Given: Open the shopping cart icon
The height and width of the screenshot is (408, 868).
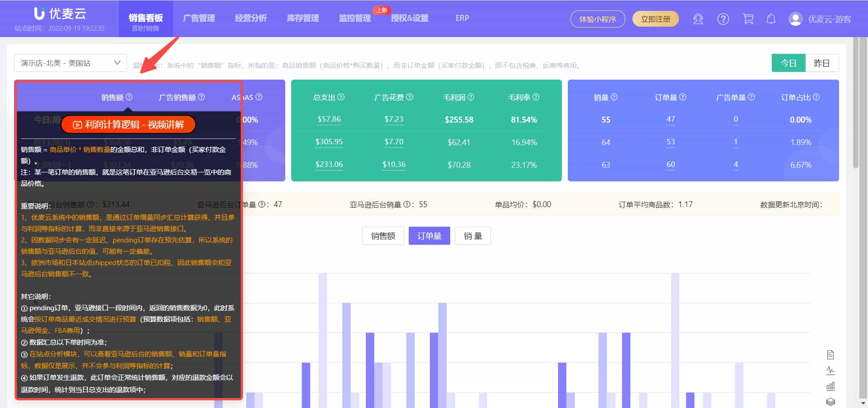Looking at the screenshot, I should [x=748, y=19].
